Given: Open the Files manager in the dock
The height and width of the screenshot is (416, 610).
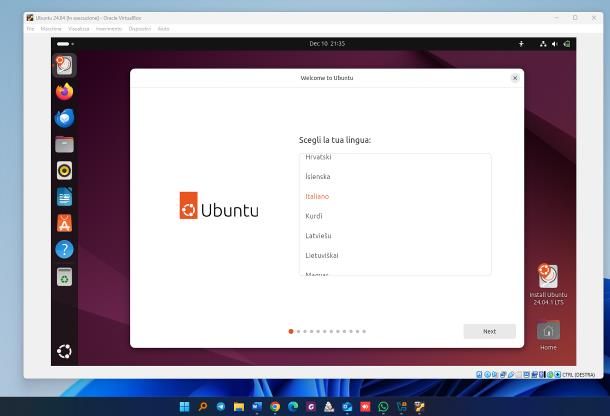Looking at the screenshot, I should pyautogui.click(x=64, y=144).
